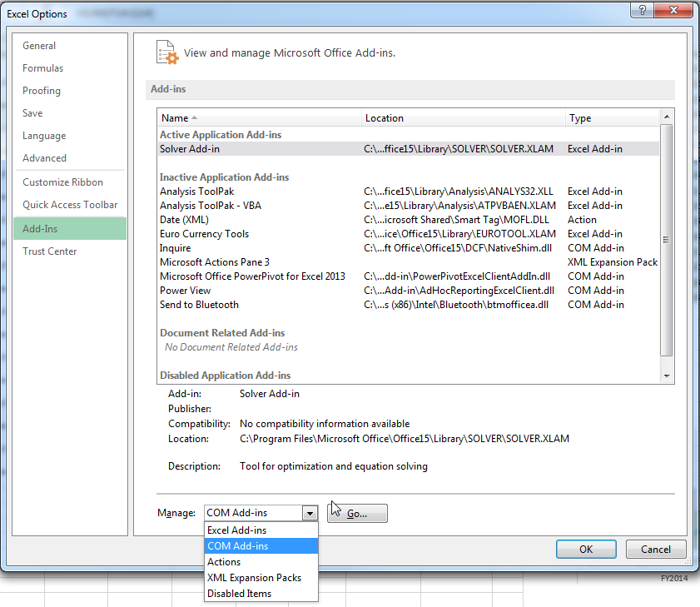The image size is (700, 607).
Task: Click the Go... button
Action: [x=357, y=513]
